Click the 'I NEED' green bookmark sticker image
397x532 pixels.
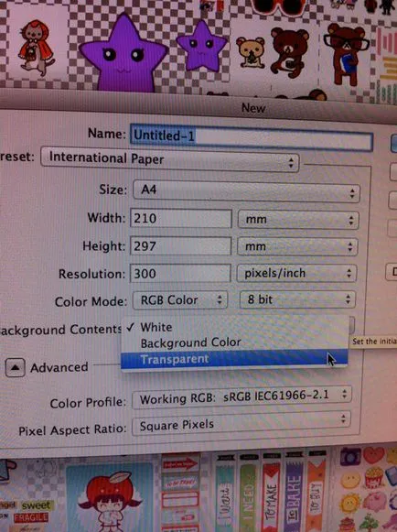[248, 493]
